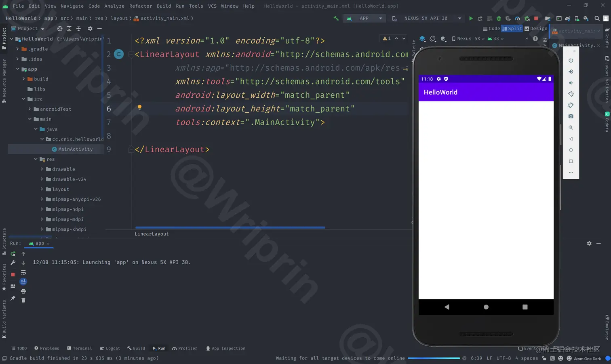This screenshot has height=364, width=611.
Task: Take a screenshot of the emulator
Action: click(x=571, y=116)
